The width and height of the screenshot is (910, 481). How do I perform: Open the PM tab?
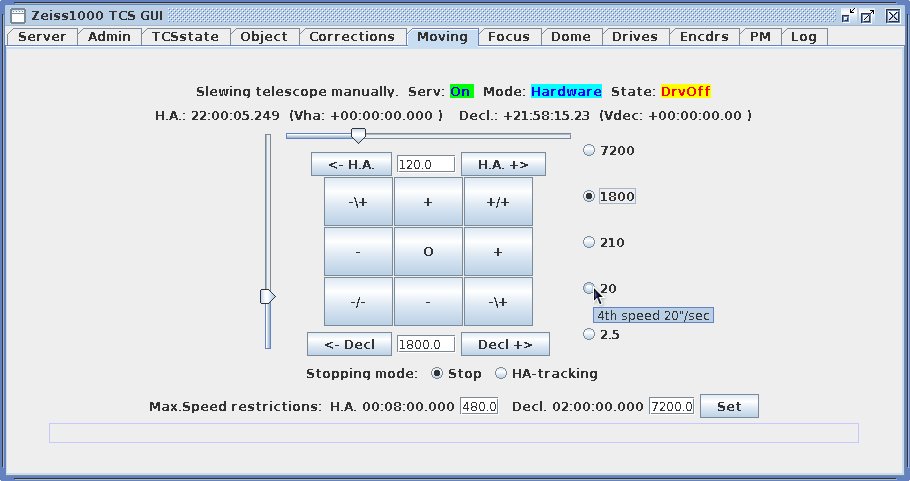(x=760, y=37)
